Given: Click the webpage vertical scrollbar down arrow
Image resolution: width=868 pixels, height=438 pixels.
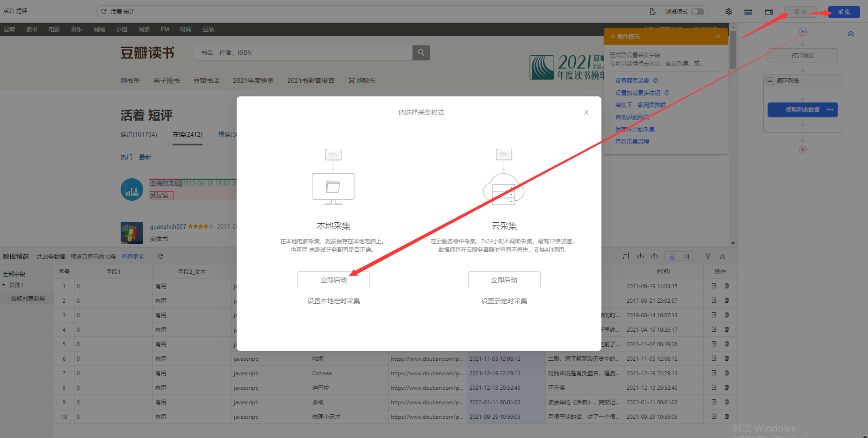Looking at the screenshot, I should click(733, 243).
